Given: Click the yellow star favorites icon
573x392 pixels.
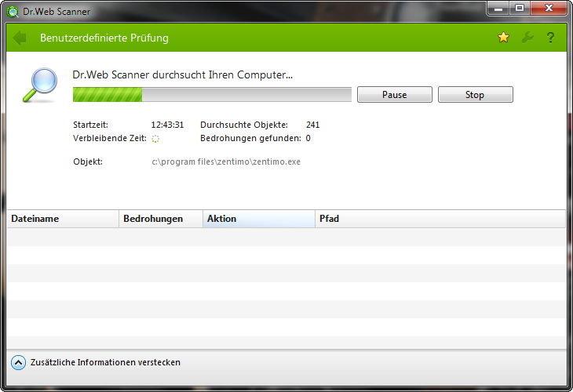Looking at the screenshot, I should point(503,37).
